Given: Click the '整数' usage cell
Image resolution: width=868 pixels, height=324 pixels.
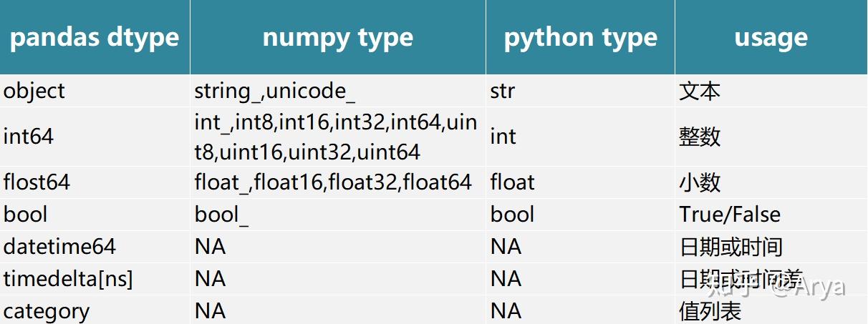Looking at the screenshot, I should [771, 137].
